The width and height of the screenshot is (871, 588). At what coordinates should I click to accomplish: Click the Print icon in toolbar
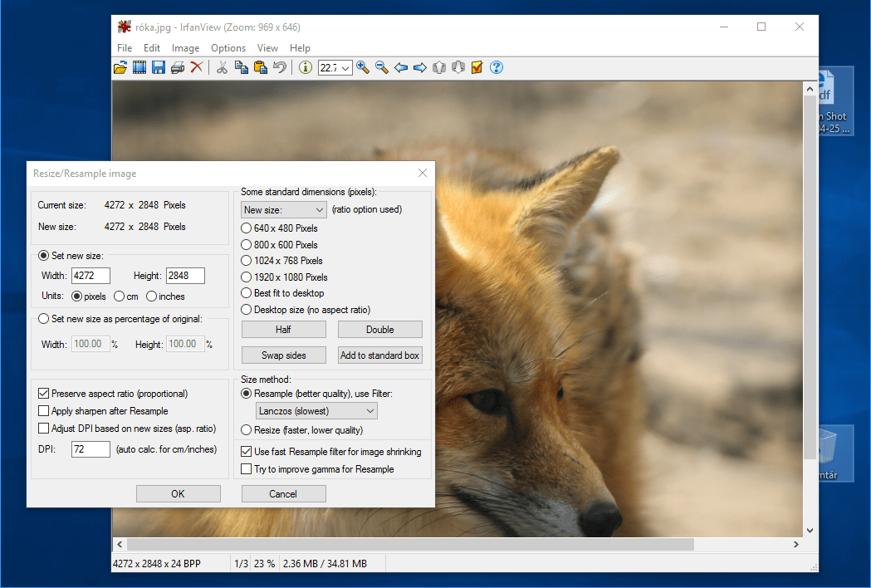coord(178,68)
